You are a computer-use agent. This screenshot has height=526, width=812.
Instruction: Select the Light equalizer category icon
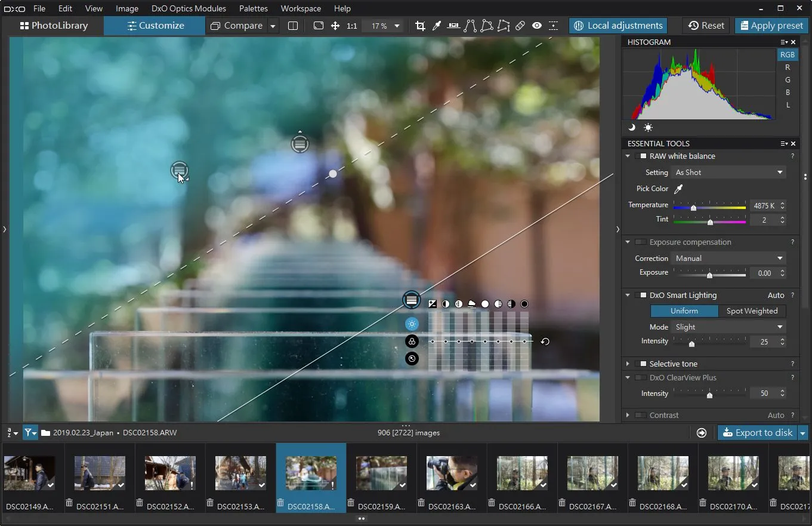click(412, 324)
